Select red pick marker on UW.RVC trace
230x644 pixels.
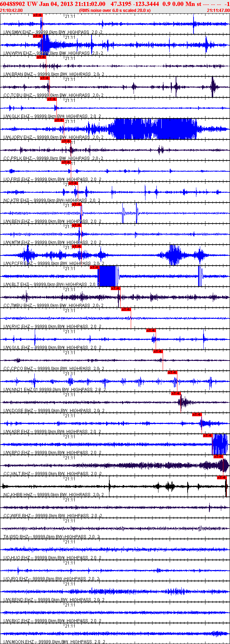[126, 309]
